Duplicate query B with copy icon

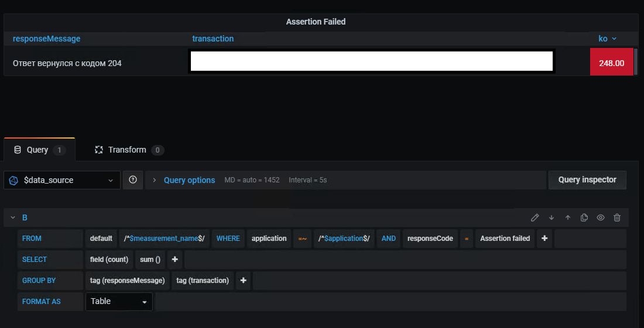click(x=584, y=217)
